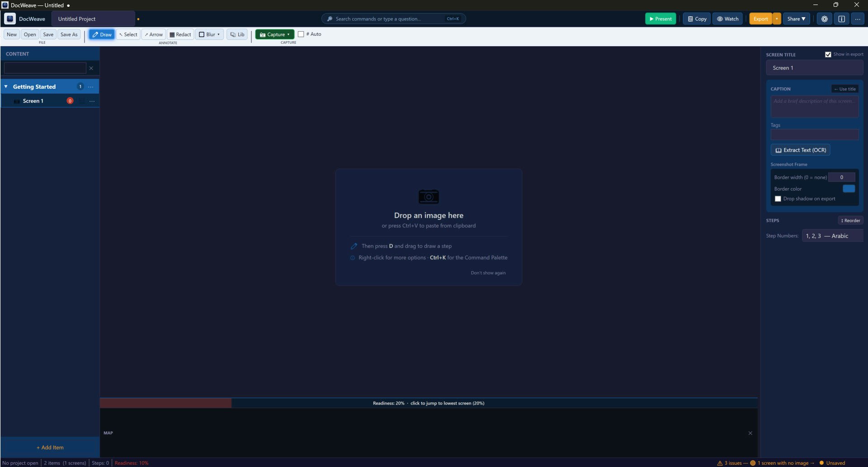Open the settings gear icon

click(x=825, y=19)
